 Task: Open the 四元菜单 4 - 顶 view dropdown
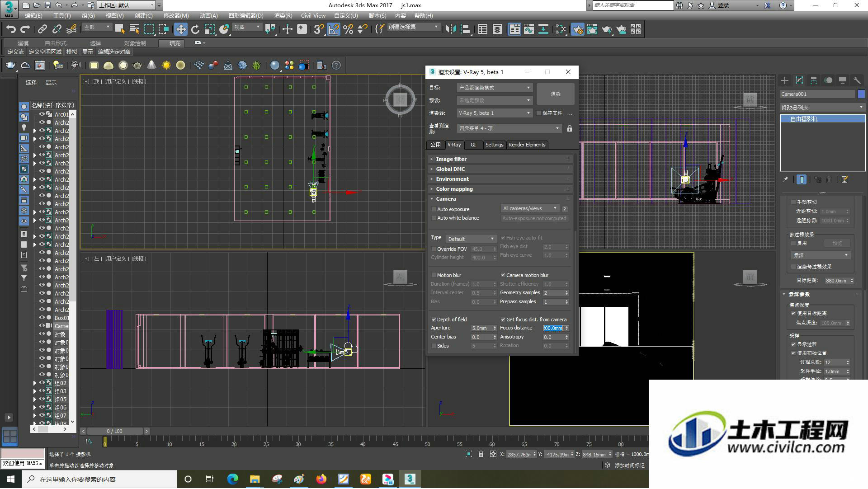[x=509, y=129]
